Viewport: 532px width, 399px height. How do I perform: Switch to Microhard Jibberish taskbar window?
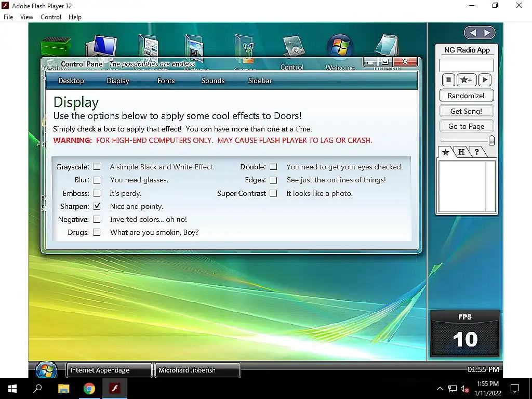[x=197, y=370]
